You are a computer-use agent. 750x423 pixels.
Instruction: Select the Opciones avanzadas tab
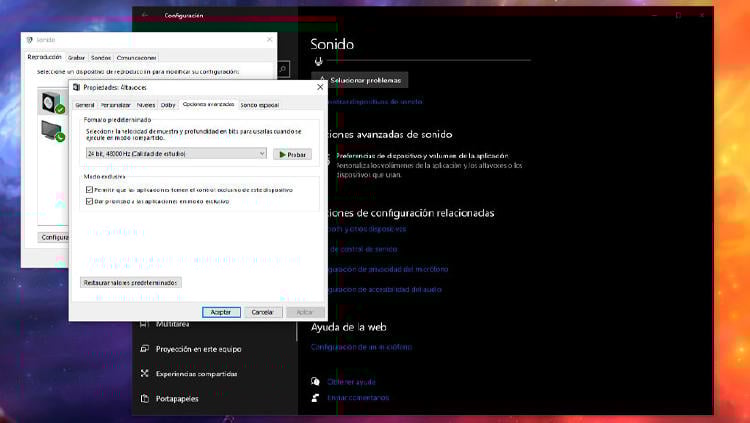pyautogui.click(x=209, y=104)
